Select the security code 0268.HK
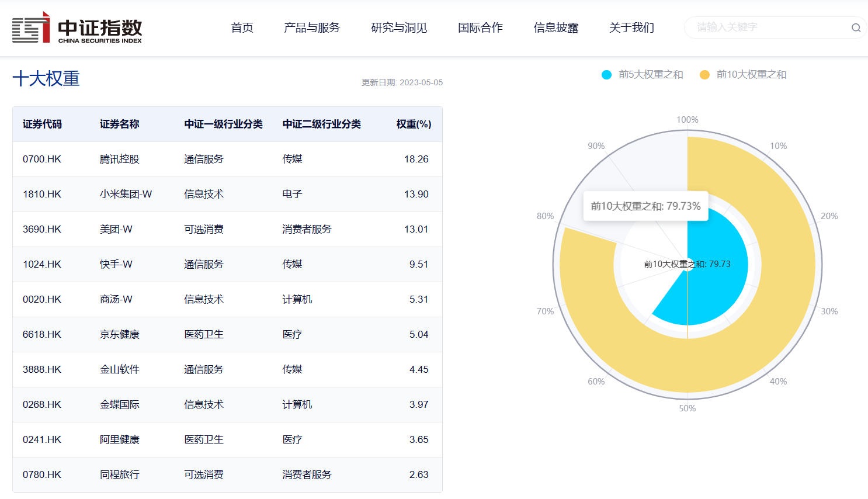868x499 pixels. 42,404
